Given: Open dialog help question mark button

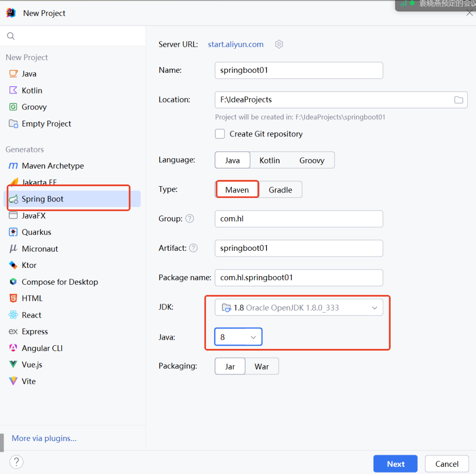Looking at the screenshot, I should coord(16,462).
